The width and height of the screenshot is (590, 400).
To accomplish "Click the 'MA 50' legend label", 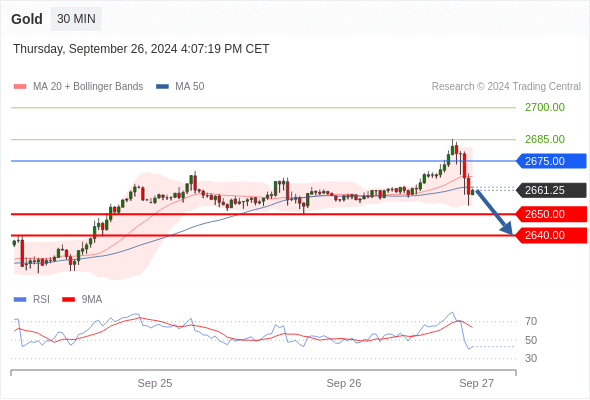I will (x=190, y=87).
